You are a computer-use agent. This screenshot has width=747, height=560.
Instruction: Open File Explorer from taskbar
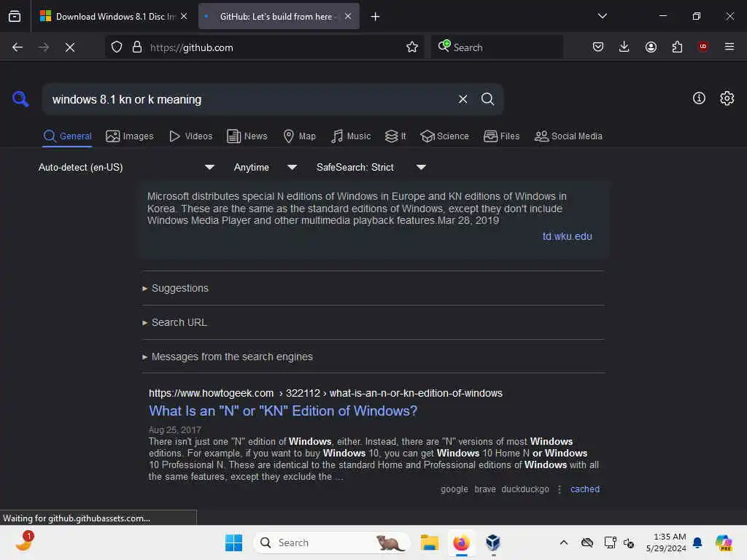[x=429, y=542]
